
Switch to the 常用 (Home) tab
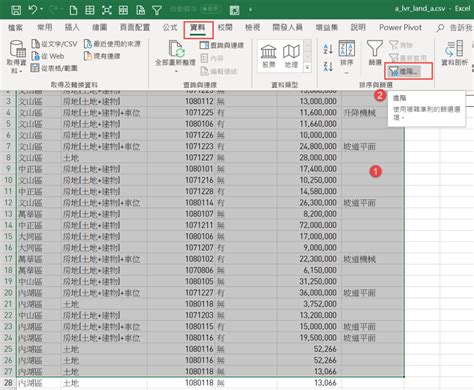tap(44, 27)
